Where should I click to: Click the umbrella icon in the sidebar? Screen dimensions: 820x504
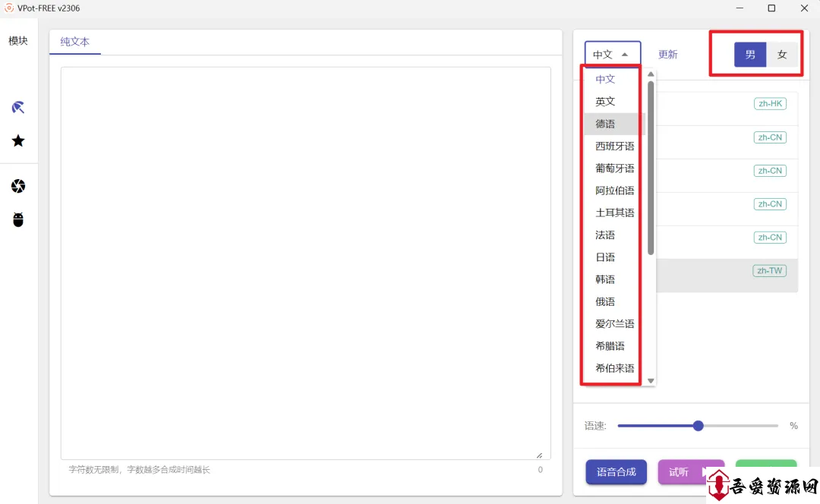[18, 107]
